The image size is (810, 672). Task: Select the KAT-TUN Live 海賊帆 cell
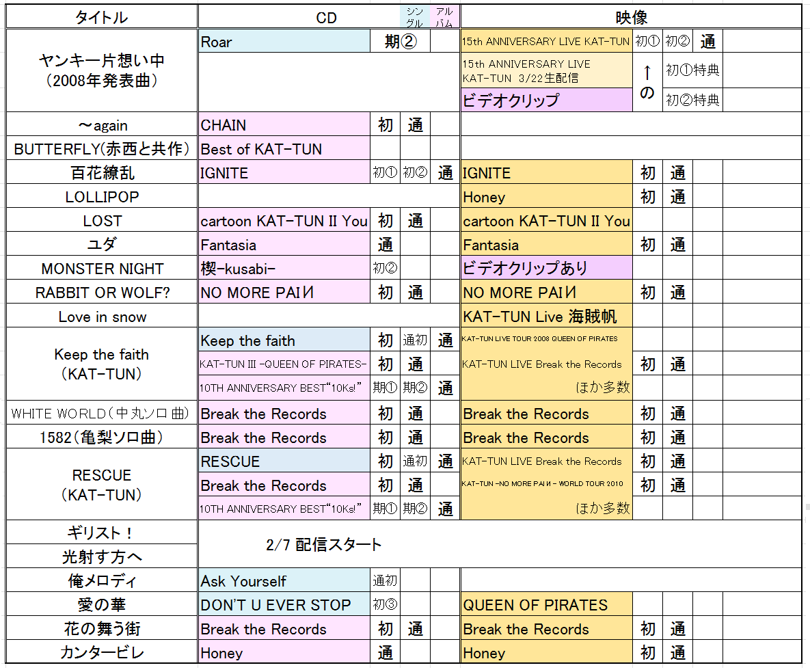point(547,316)
